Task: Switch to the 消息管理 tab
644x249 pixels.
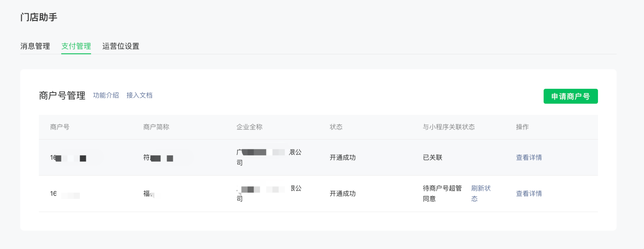Action: pos(35,46)
